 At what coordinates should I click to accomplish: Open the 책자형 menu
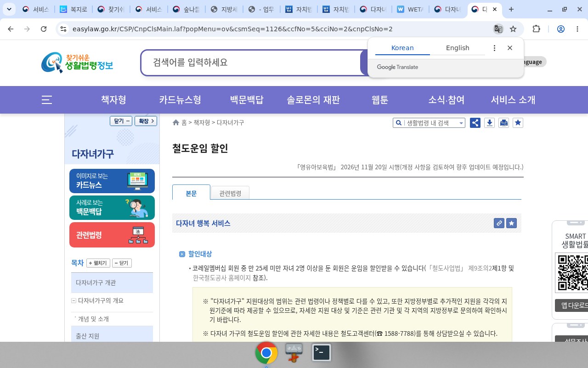click(x=113, y=100)
